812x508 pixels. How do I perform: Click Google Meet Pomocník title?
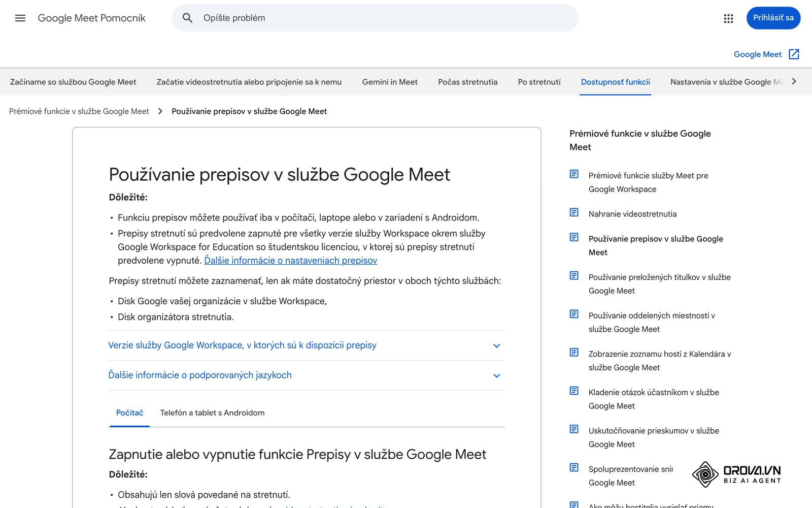click(x=91, y=18)
